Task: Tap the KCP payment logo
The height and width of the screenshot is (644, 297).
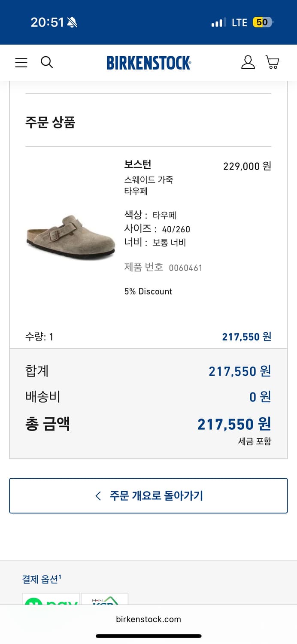Action: (105, 600)
